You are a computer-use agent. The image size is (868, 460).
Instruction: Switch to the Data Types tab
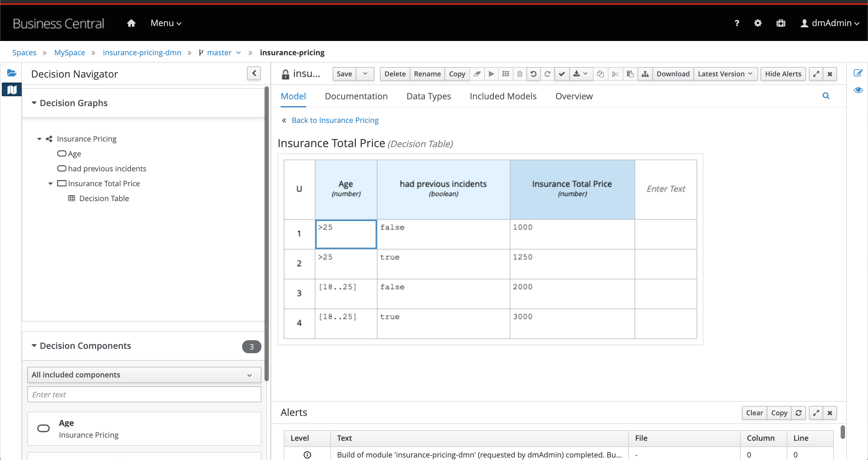pyautogui.click(x=428, y=97)
